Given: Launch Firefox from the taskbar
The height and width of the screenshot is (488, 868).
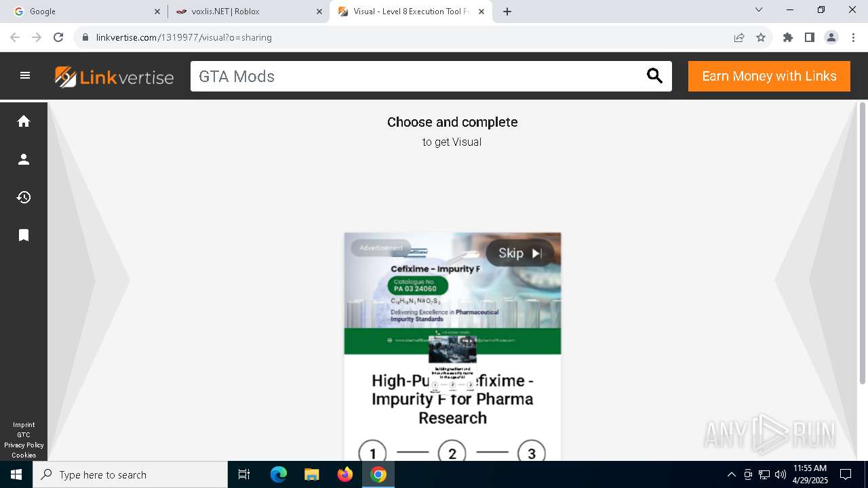Looking at the screenshot, I should (x=345, y=474).
